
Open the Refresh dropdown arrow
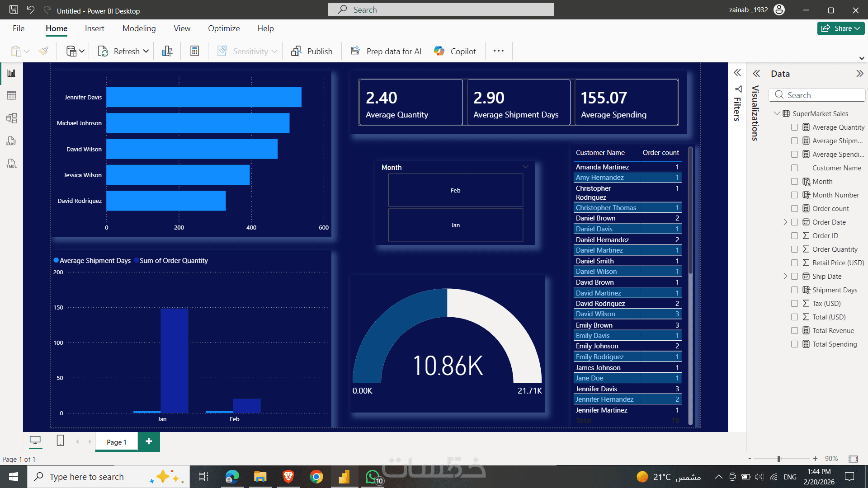(146, 51)
